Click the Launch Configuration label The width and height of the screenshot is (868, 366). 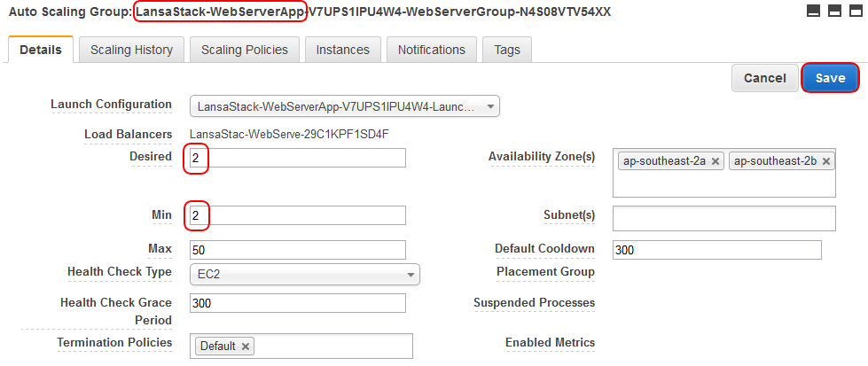[x=111, y=104]
